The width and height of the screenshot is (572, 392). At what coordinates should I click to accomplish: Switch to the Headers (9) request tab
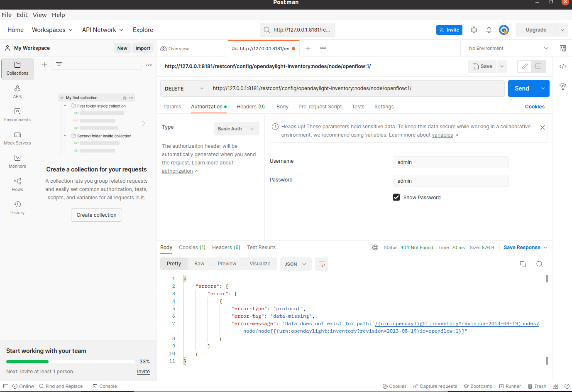click(x=251, y=107)
